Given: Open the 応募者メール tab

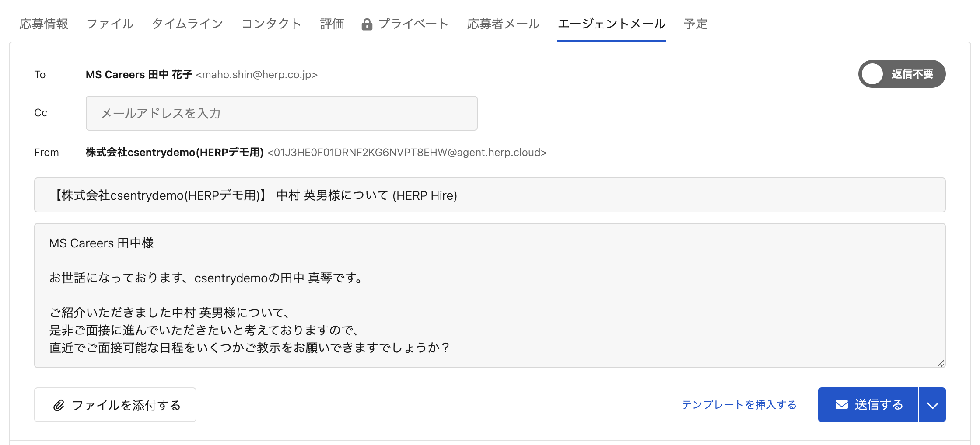Looking at the screenshot, I should (x=503, y=24).
